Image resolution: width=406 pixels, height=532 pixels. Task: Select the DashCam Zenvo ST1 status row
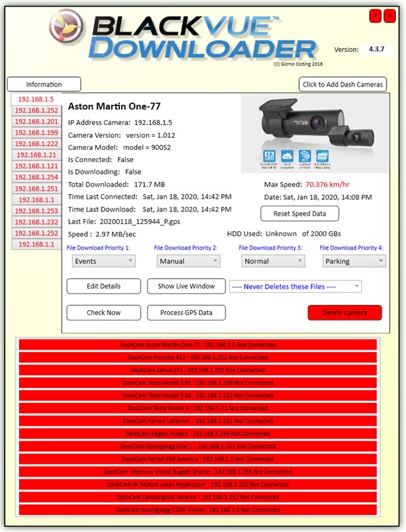tap(198, 370)
